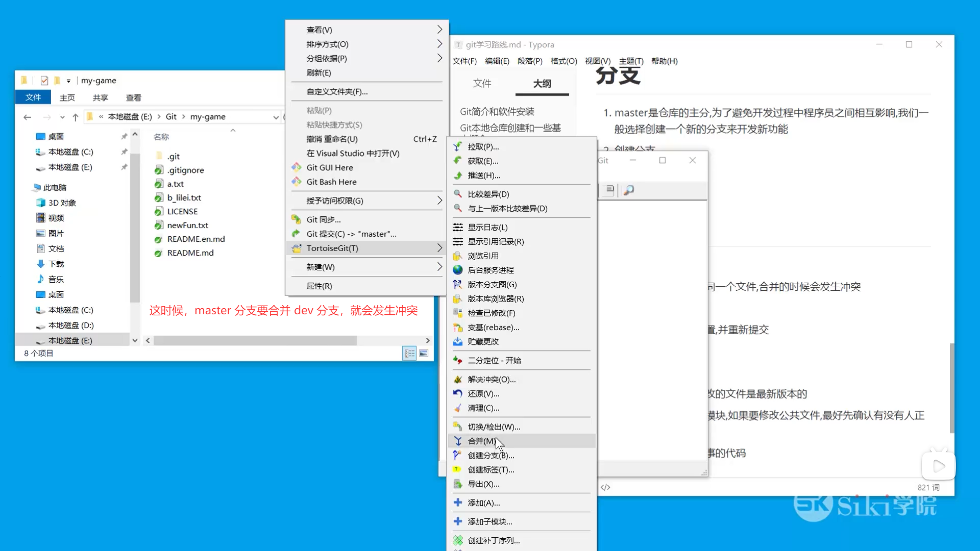
Task: Select Git Bash Here from context menu
Action: [331, 182]
